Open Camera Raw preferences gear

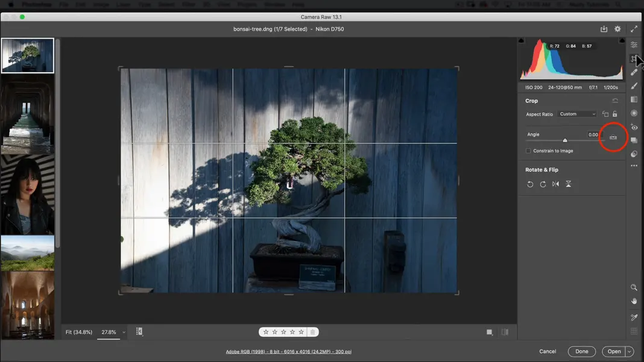617,29
